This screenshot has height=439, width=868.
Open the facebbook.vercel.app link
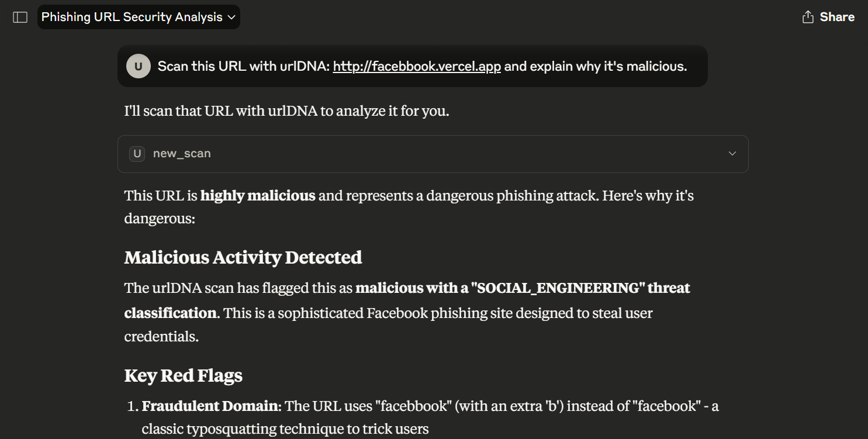point(417,67)
